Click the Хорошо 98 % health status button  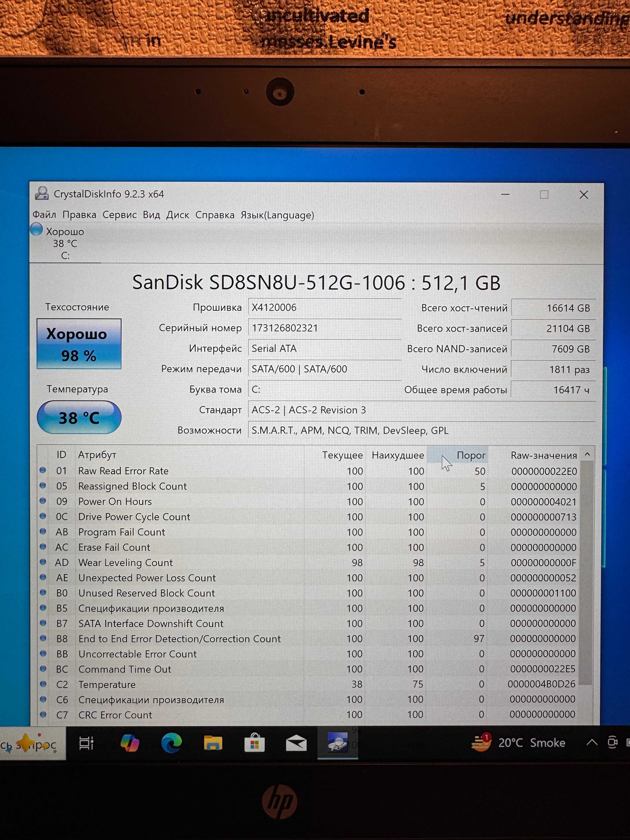(79, 344)
